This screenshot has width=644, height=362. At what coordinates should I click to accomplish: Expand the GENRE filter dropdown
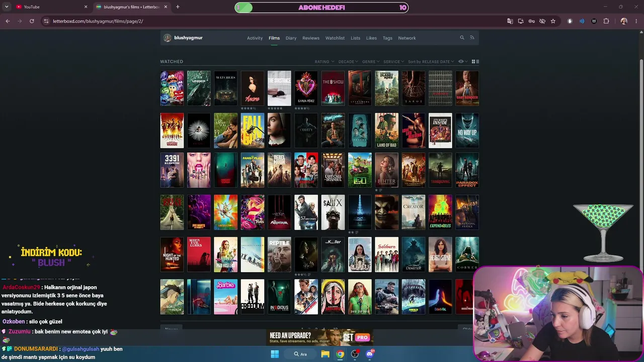pyautogui.click(x=371, y=62)
